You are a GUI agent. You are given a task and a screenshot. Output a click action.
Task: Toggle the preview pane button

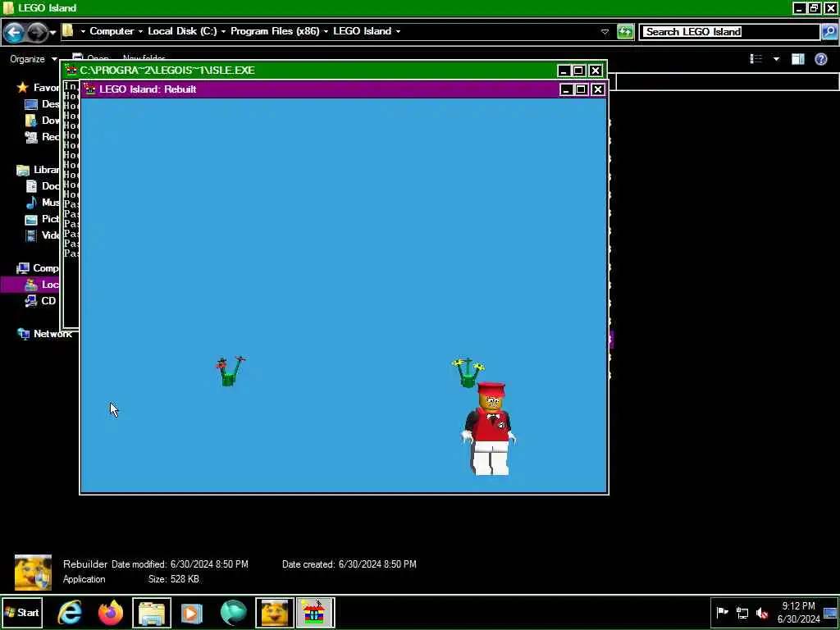coord(798,59)
